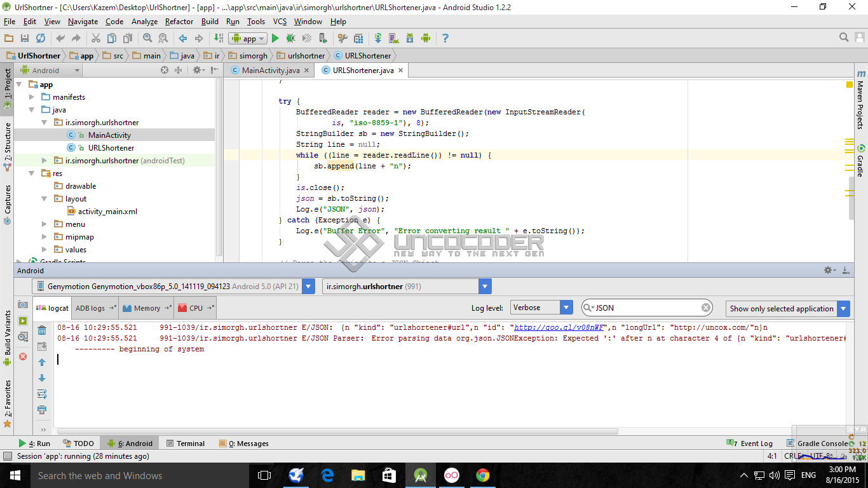Toggle the 1: Project side panel

coord(7,88)
